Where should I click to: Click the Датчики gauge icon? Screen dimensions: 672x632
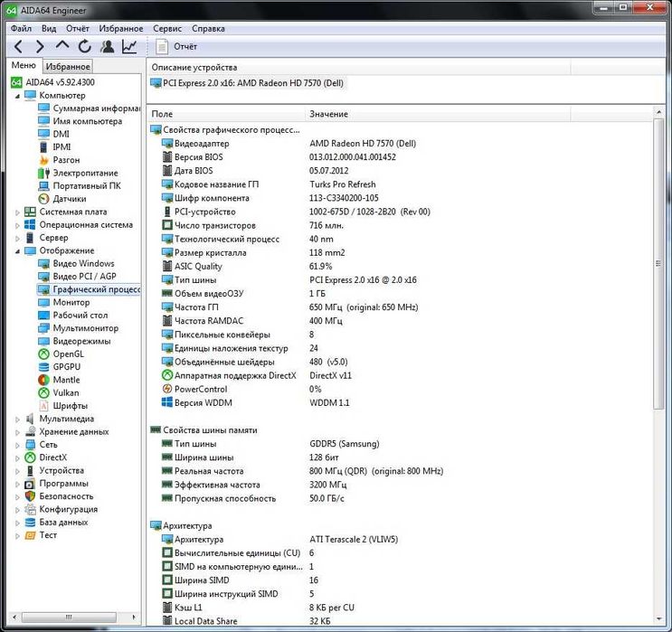(x=43, y=199)
